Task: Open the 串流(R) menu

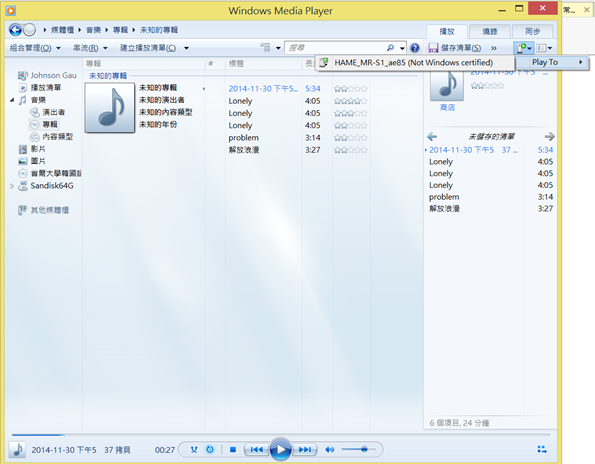Action: click(x=90, y=48)
